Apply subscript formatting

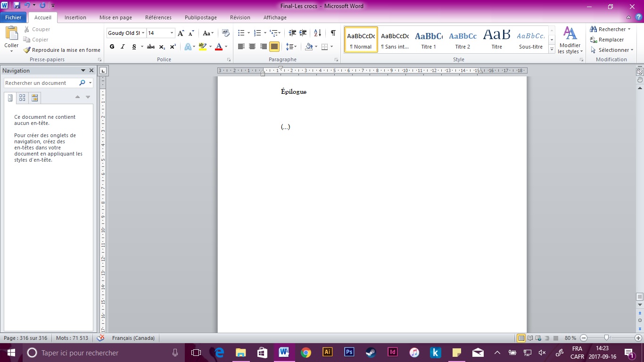(x=162, y=47)
